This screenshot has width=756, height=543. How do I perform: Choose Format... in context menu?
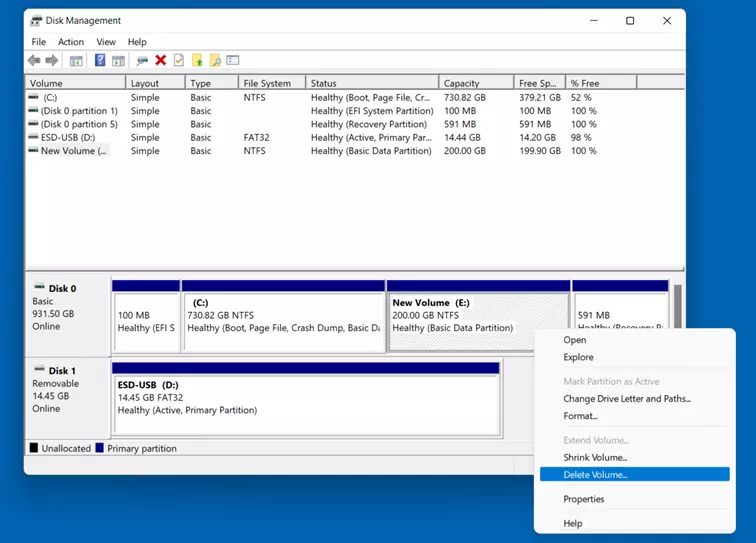click(634, 416)
